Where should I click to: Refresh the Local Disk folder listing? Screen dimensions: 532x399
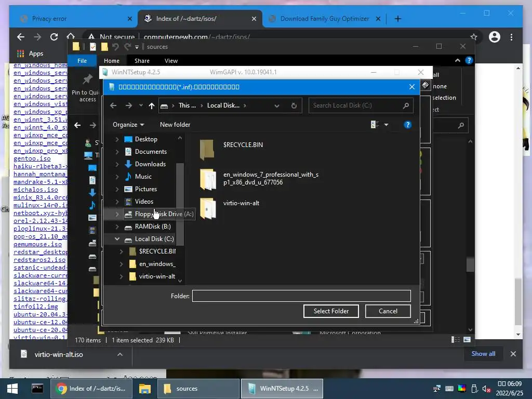pos(294,105)
